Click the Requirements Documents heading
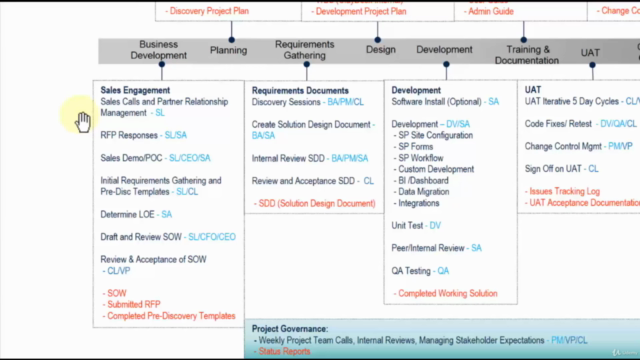The image size is (640, 360). 300,91
